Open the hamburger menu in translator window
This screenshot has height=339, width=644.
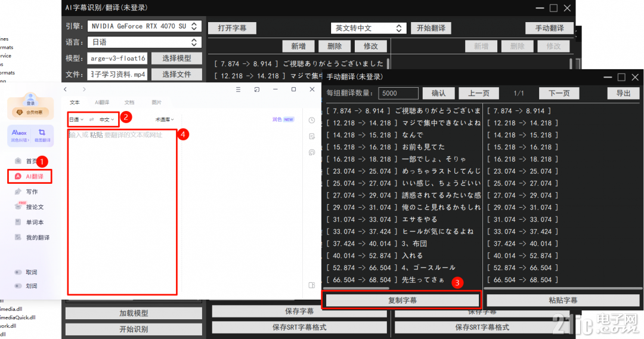(238, 89)
